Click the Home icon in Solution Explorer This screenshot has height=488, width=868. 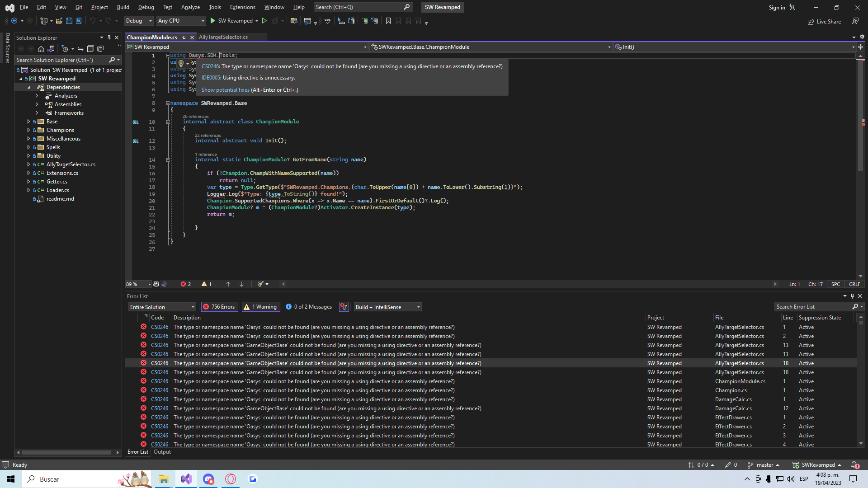41,49
